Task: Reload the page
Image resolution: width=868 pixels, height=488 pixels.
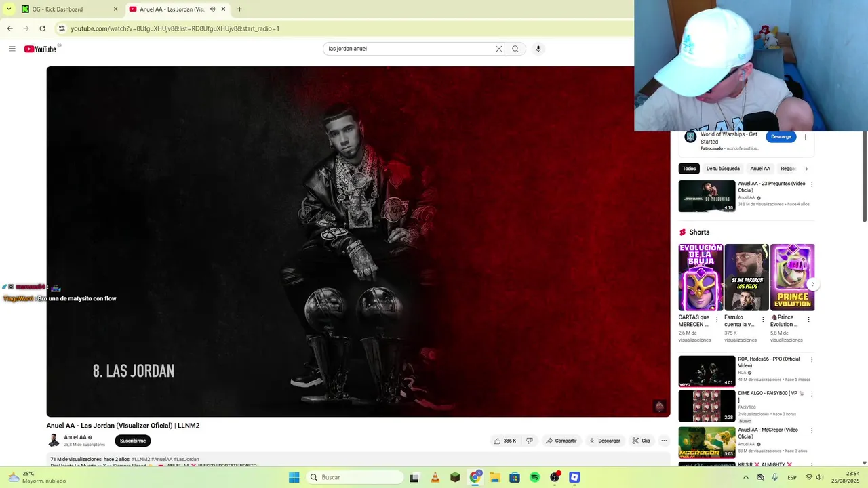Action: (43, 28)
